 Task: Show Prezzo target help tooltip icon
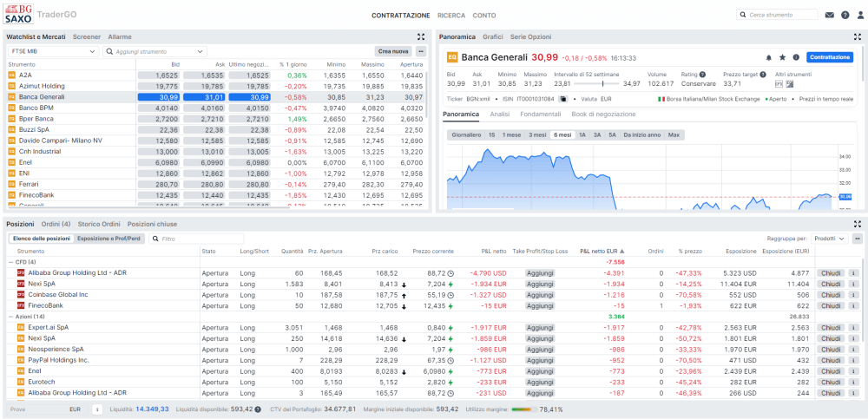763,75
